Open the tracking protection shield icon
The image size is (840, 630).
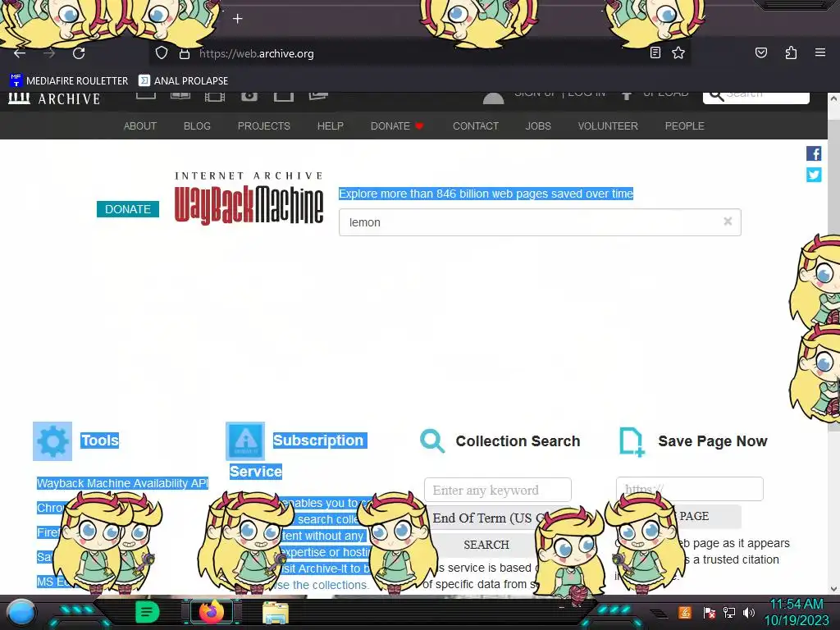[x=162, y=53]
